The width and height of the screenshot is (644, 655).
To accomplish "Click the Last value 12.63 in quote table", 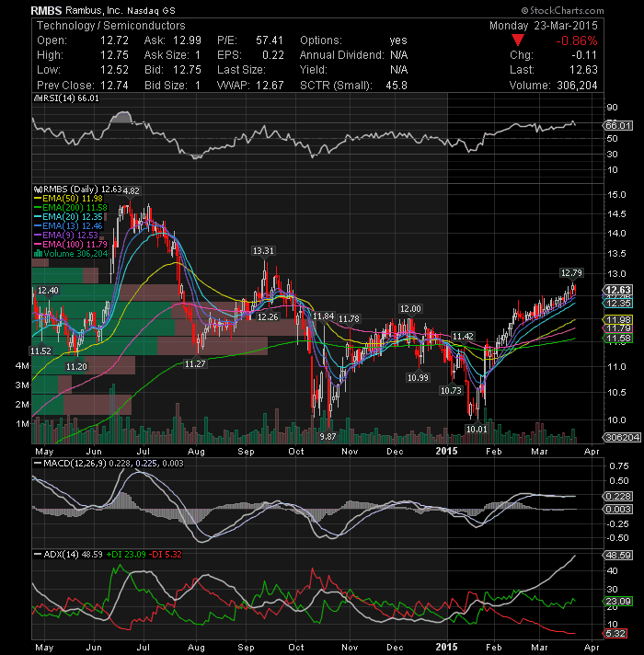I will coord(583,70).
